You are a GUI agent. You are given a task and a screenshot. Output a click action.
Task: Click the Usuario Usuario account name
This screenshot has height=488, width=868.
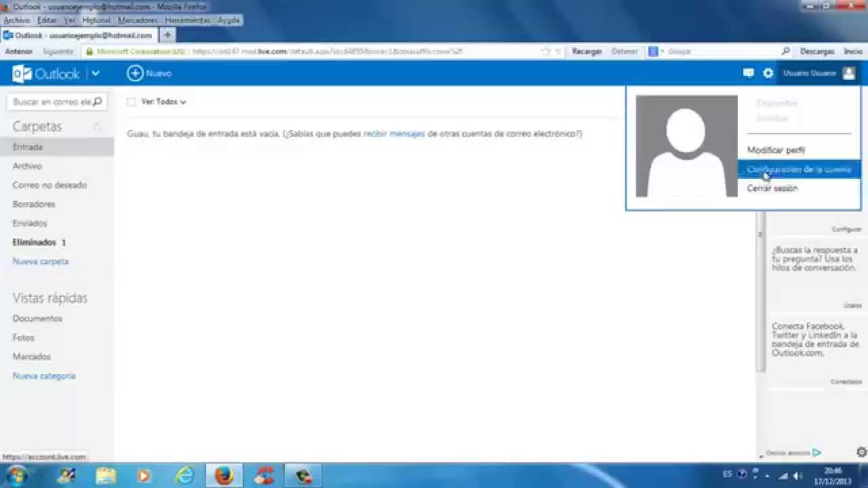pos(809,73)
